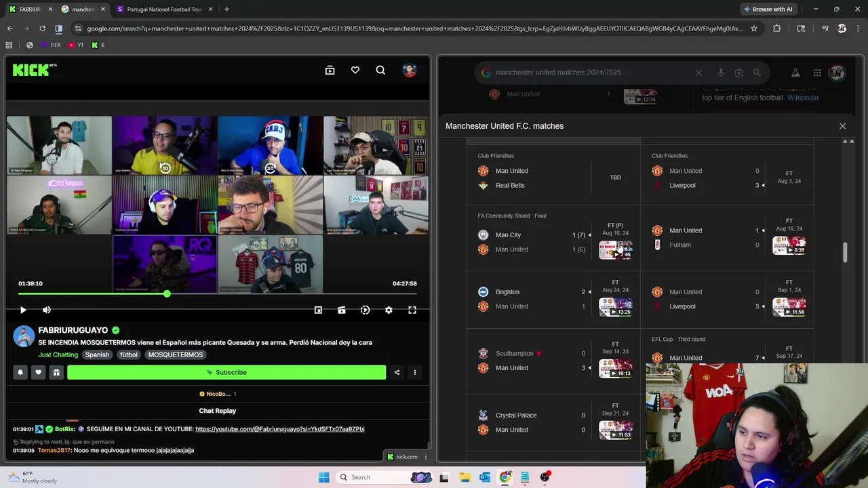Follow channel with heart button below title

tap(38, 372)
